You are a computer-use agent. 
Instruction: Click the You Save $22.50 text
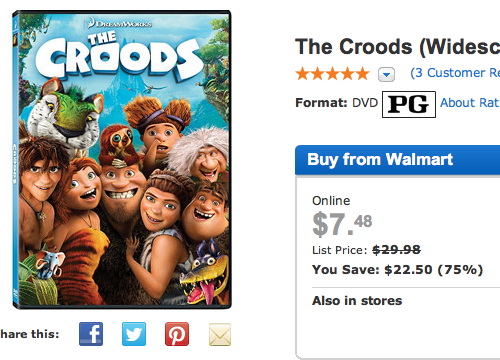point(397,269)
